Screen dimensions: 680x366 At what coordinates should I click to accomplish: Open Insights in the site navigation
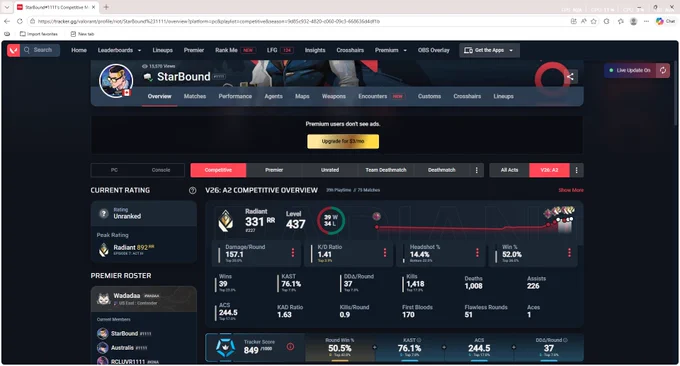315,50
